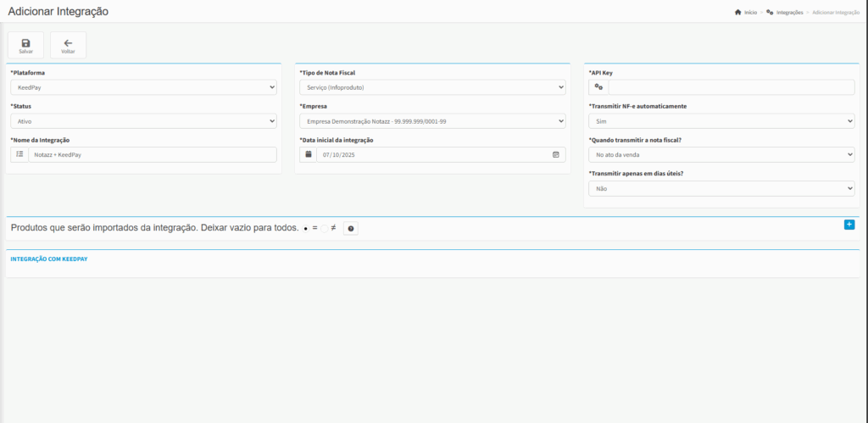Click the list icon beside Nome da Integração
868x423 pixels.
coord(20,154)
